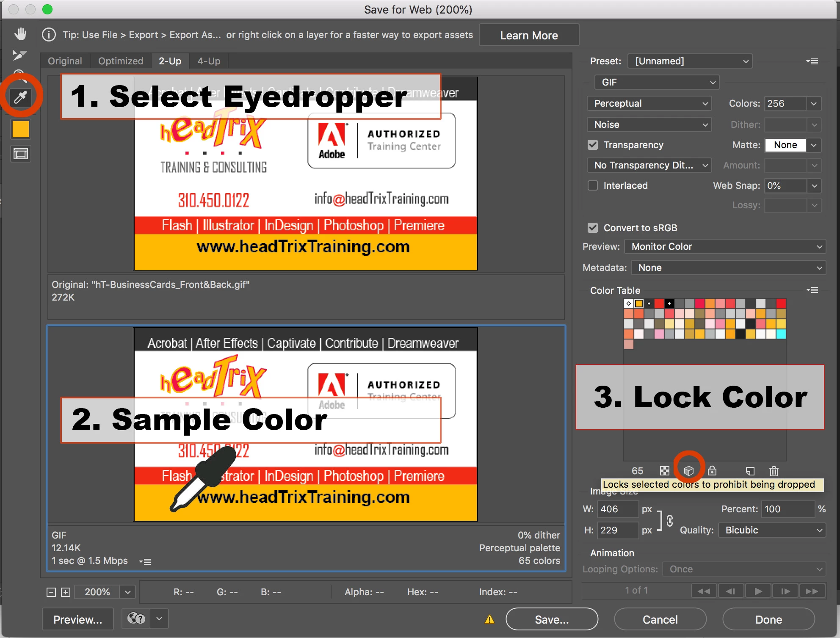Uncheck the Transparency checkbox
This screenshot has height=638, width=840.
[593, 145]
